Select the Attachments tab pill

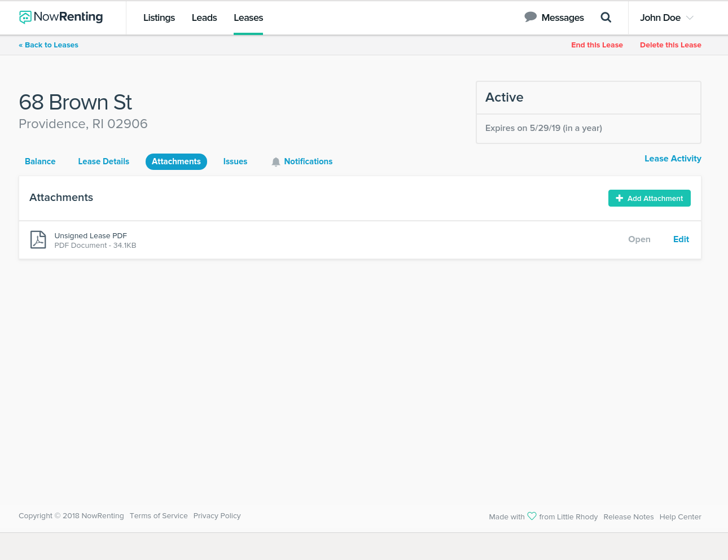(176, 161)
